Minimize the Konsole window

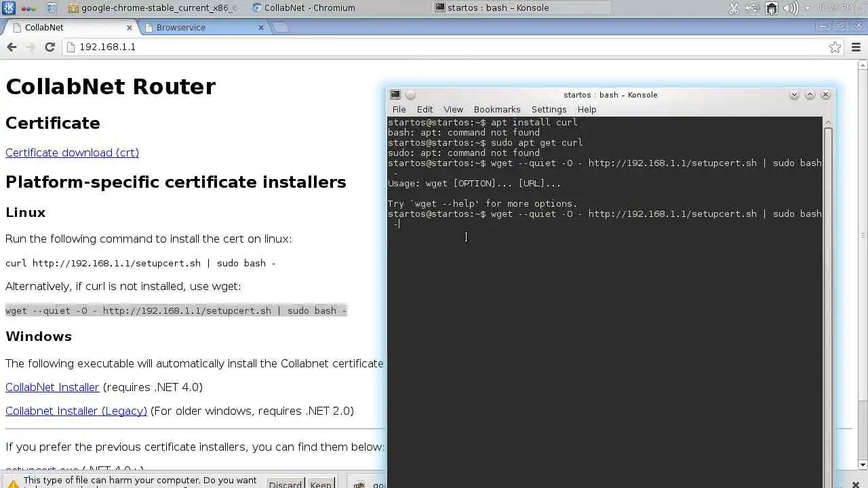(x=794, y=95)
